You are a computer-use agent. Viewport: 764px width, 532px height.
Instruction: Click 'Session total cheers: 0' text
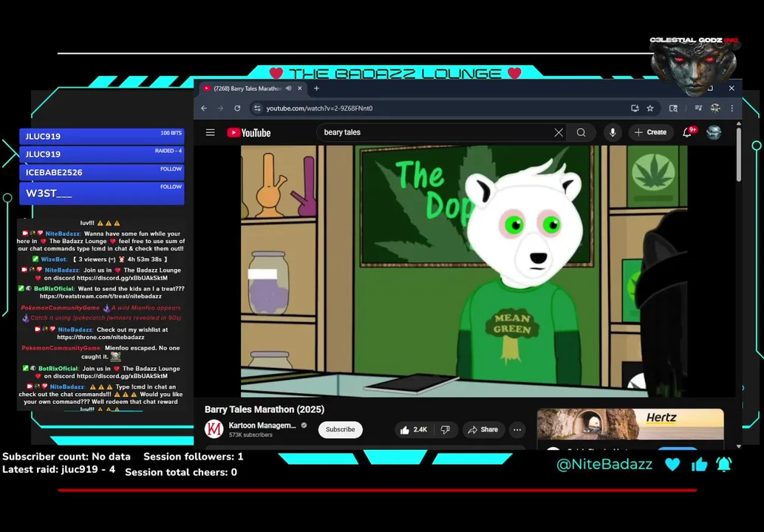[x=181, y=472]
